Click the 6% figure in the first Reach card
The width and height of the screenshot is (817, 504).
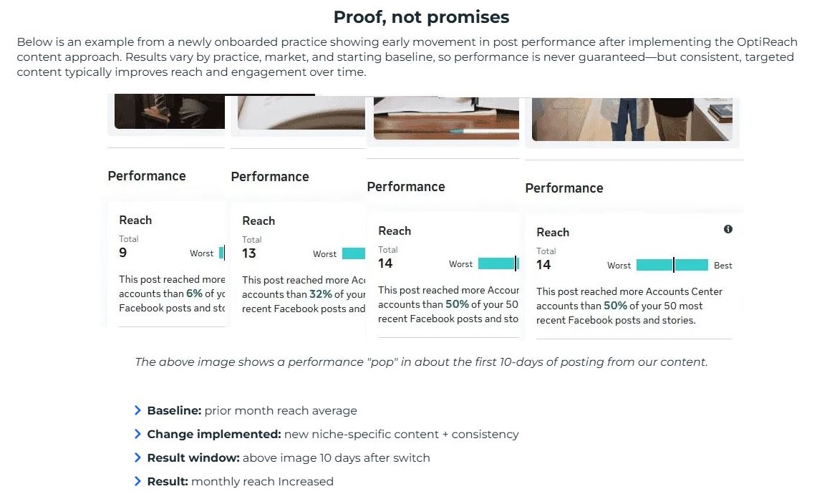194,294
